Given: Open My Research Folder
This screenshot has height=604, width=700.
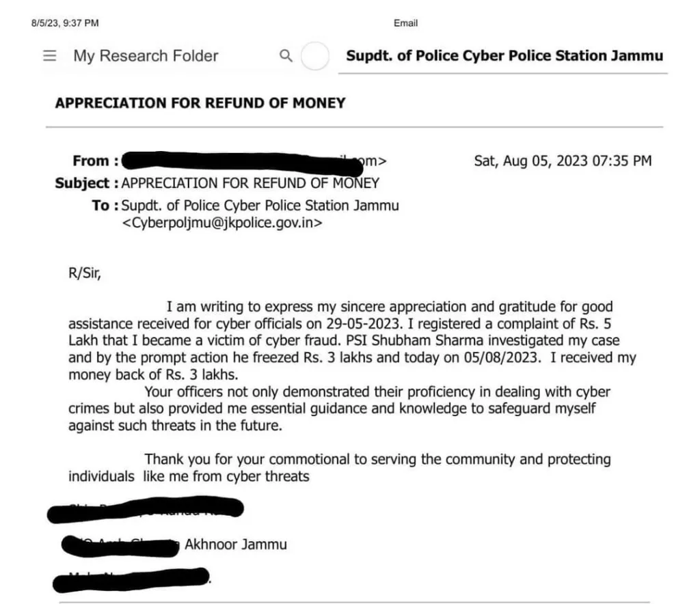Looking at the screenshot, I should click(146, 56).
